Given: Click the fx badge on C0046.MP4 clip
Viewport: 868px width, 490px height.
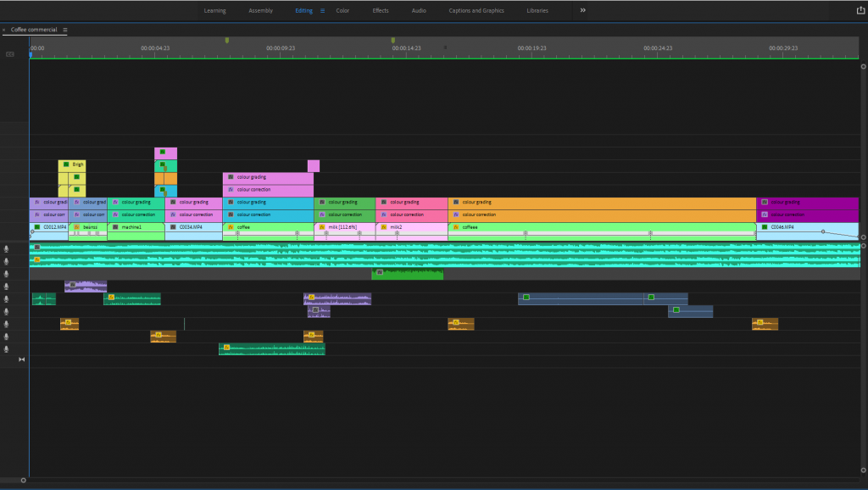Looking at the screenshot, I should pos(765,227).
